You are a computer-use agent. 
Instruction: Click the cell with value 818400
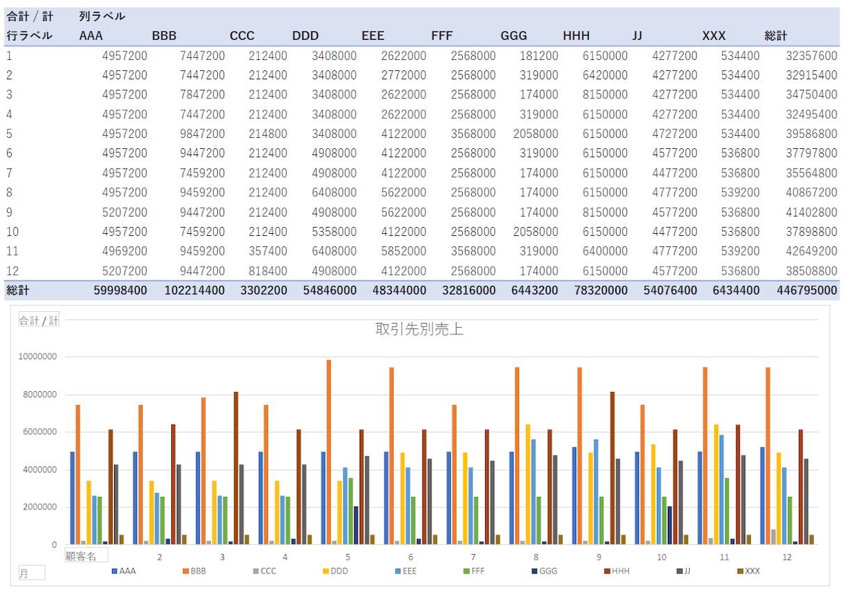point(268,271)
